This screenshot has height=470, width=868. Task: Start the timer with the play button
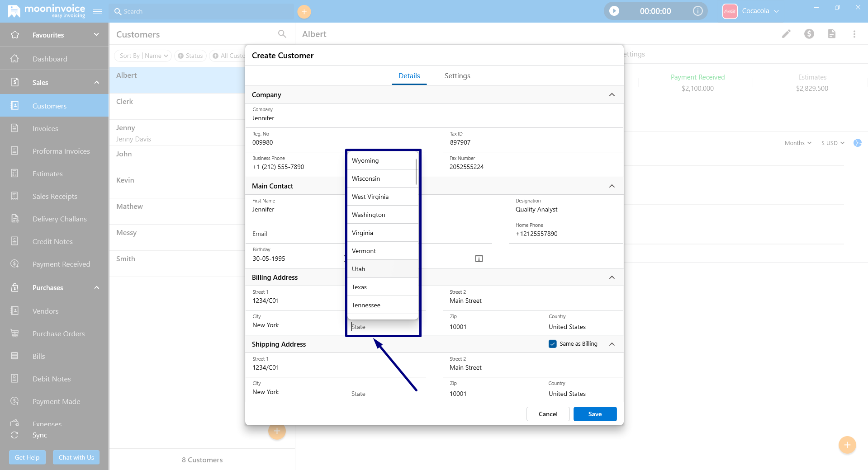tap(614, 11)
